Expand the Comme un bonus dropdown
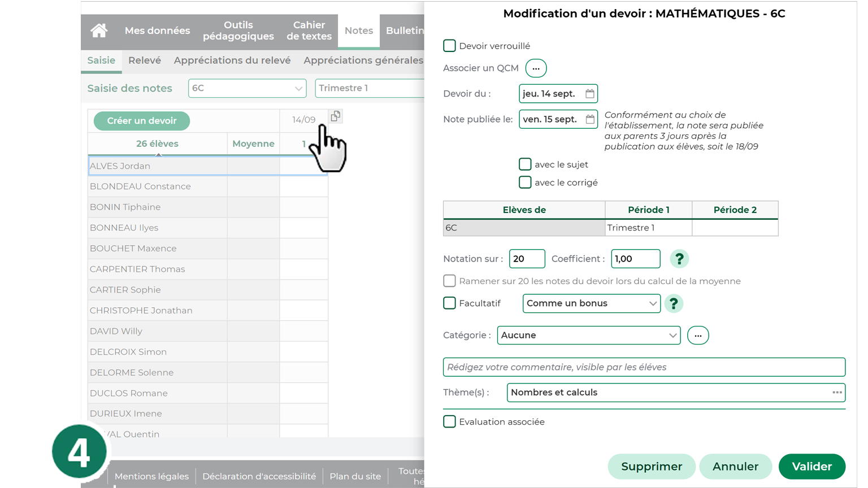 [x=592, y=303]
